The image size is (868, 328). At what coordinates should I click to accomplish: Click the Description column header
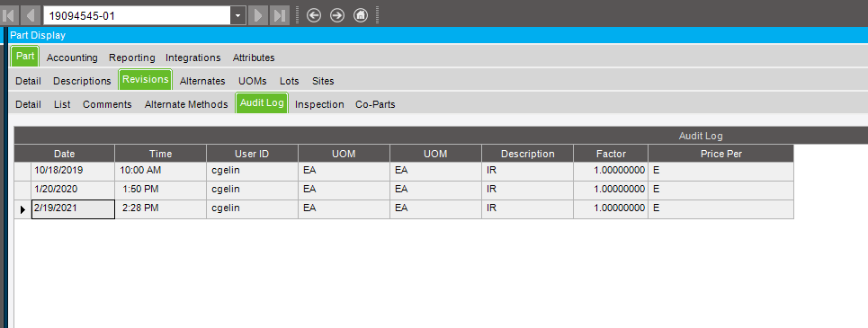(528, 154)
